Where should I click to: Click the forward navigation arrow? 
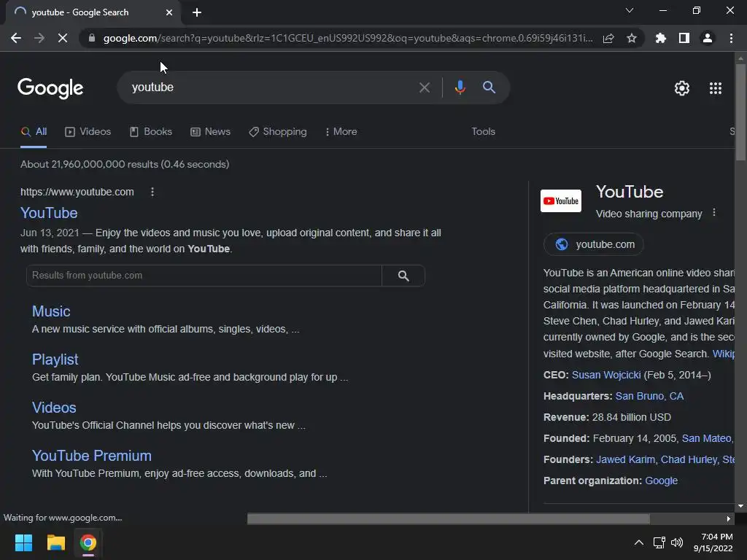click(39, 38)
